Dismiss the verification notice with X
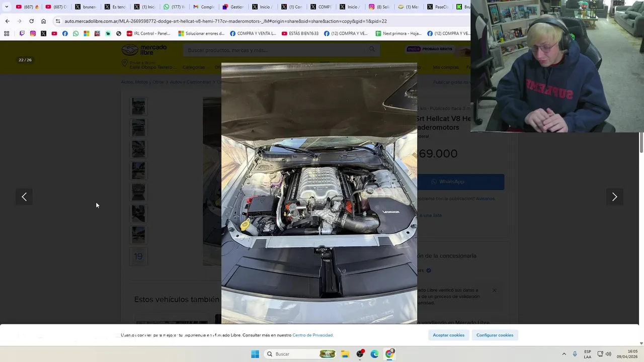Image resolution: width=644 pixels, height=362 pixels. (494, 290)
